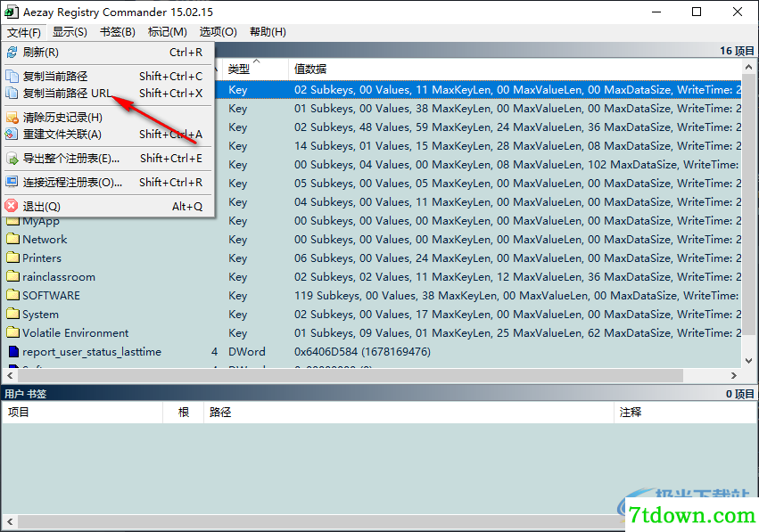Maximize the Registry Commander window
This screenshot has height=532, width=759.
pos(697,12)
